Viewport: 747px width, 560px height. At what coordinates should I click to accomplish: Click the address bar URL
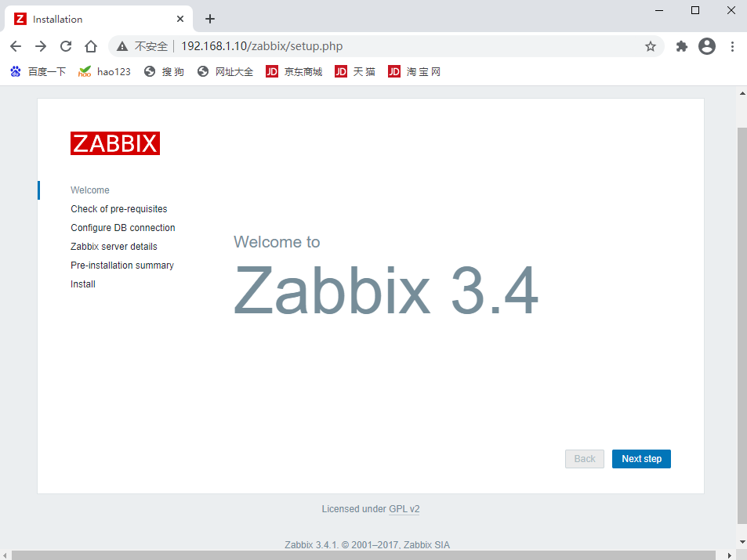(x=262, y=46)
